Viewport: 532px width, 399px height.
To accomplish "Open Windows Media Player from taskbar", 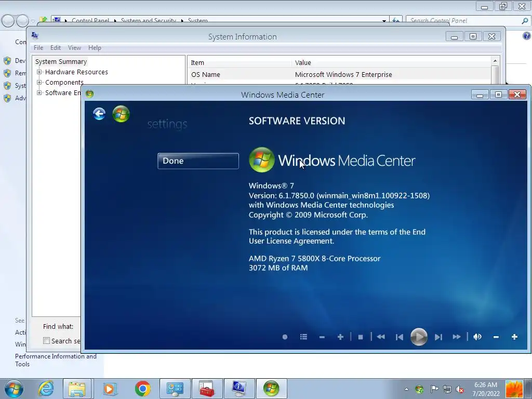I will (109, 389).
